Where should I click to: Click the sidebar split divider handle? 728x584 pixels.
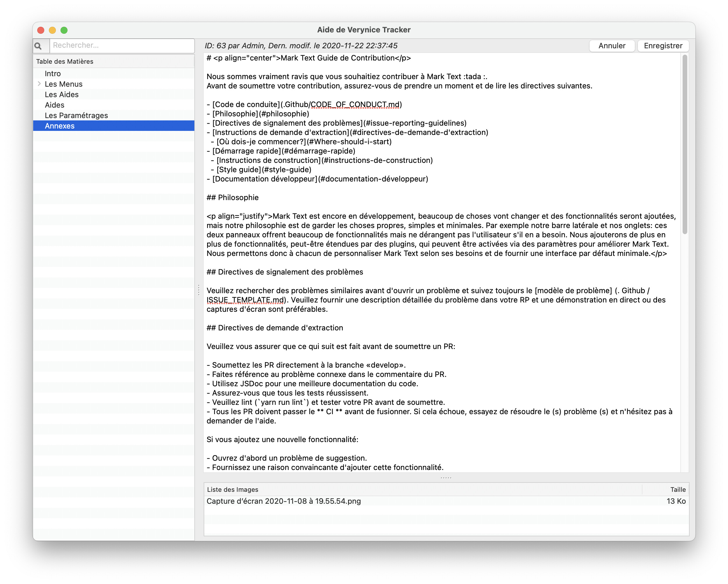click(198, 290)
